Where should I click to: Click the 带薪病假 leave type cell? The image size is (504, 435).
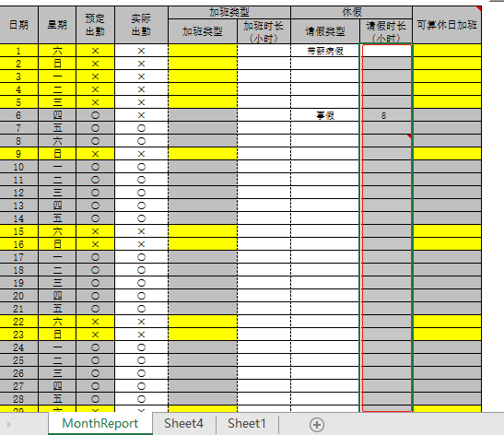coord(325,51)
